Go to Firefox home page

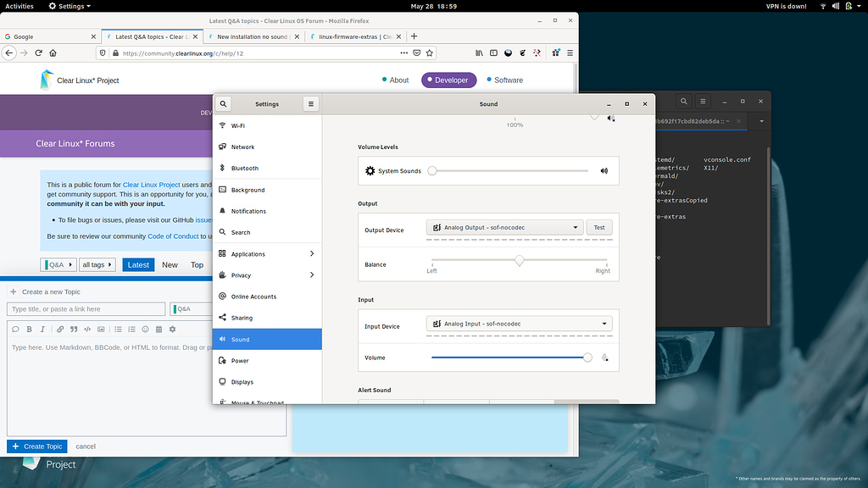tap(53, 53)
